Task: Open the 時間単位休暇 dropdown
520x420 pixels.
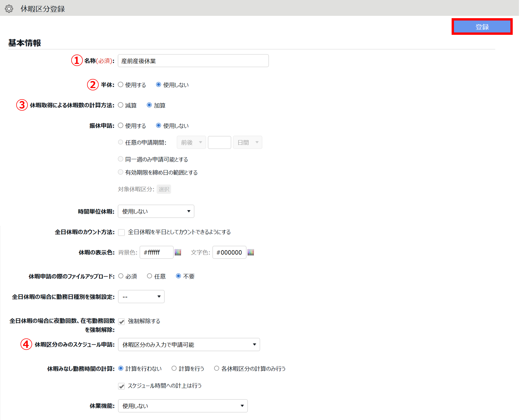Action: click(156, 211)
